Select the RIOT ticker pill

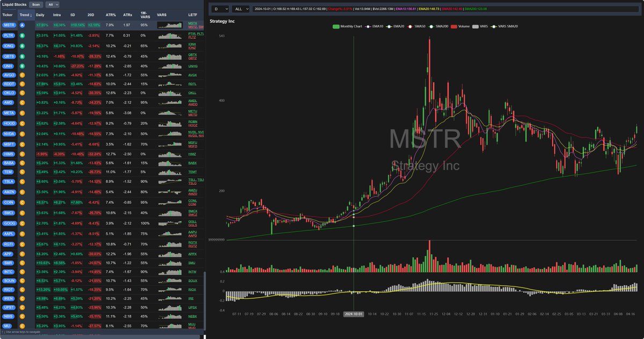(x=8, y=289)
